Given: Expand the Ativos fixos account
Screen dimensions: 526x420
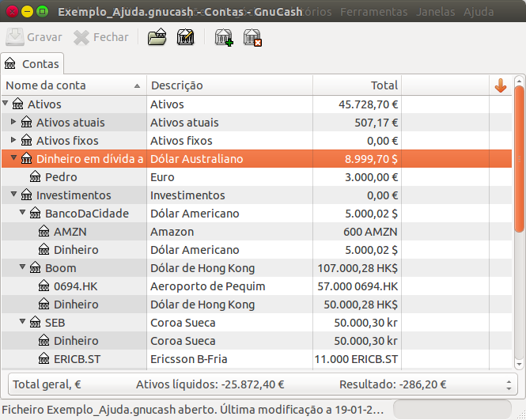Looking at the screenshot, I should (x=13, y=139).
